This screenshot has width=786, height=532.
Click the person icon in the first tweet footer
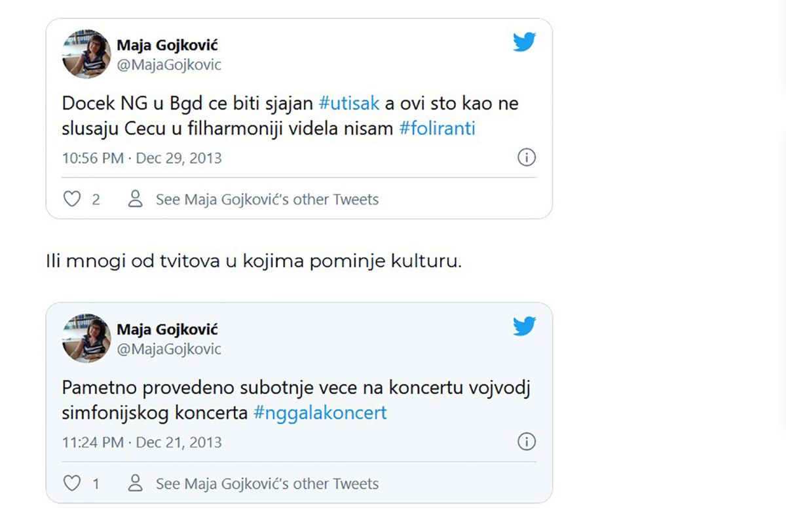136,199
